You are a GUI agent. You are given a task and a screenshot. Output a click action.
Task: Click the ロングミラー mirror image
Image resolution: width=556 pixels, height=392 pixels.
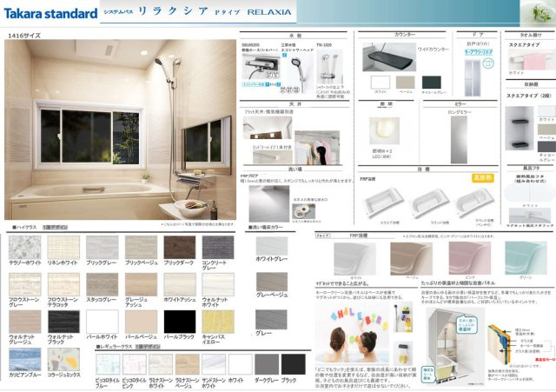click(459, 139)
